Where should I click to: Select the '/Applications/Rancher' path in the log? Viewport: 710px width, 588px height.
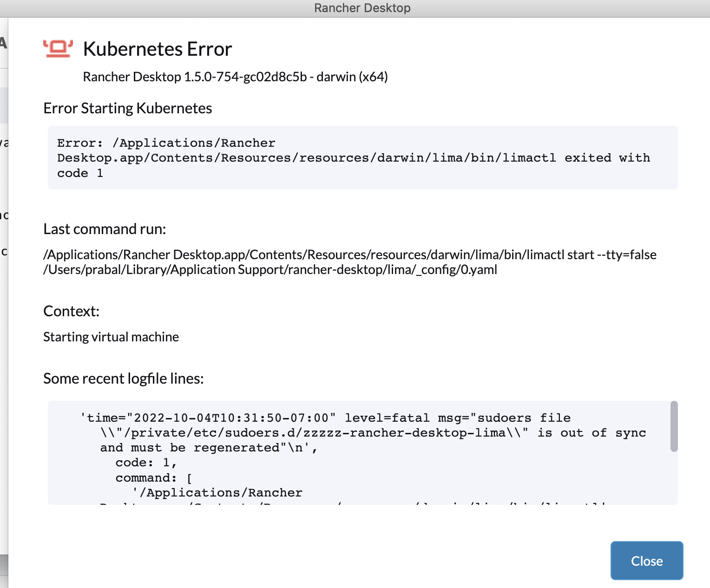217,492
